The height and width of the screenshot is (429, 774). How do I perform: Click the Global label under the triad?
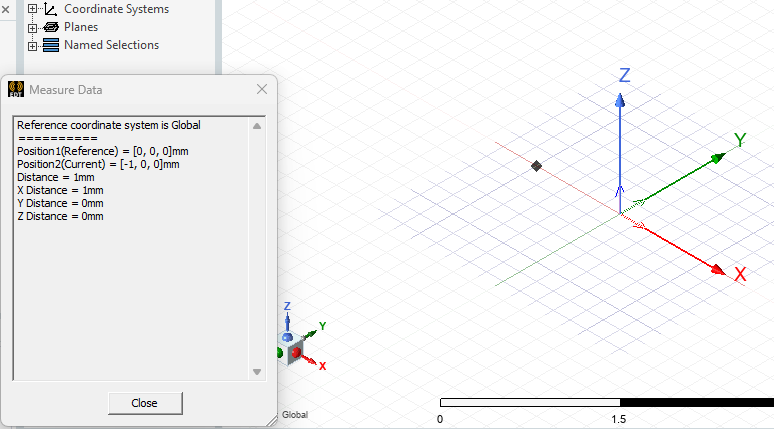[295, 415]
